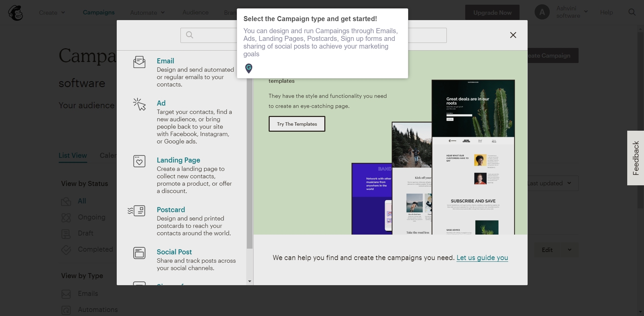Screen dimensions: 644x316
Task: Close the campaign type modal
Action: (513, 35)
